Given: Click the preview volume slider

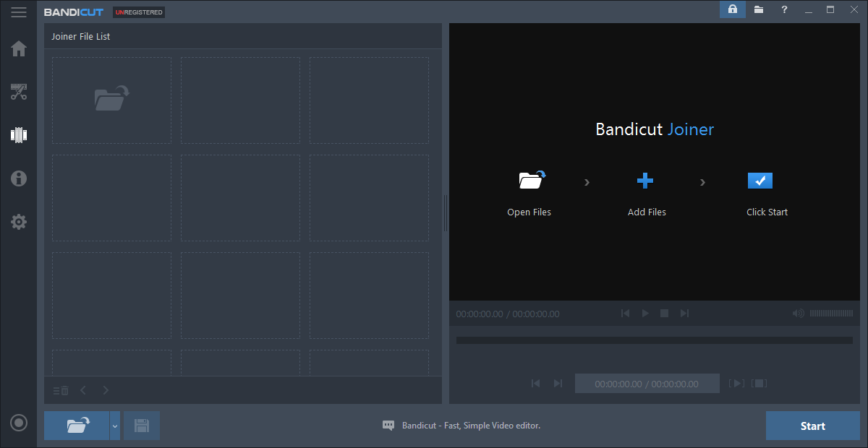Looking at the screenshot, I should [x=831, y=314].
